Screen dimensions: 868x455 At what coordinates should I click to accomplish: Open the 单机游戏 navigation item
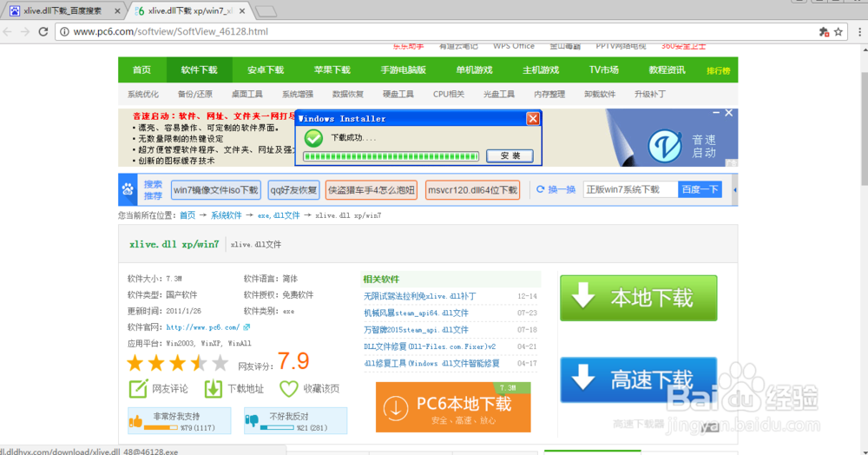[x=475, y=69]
